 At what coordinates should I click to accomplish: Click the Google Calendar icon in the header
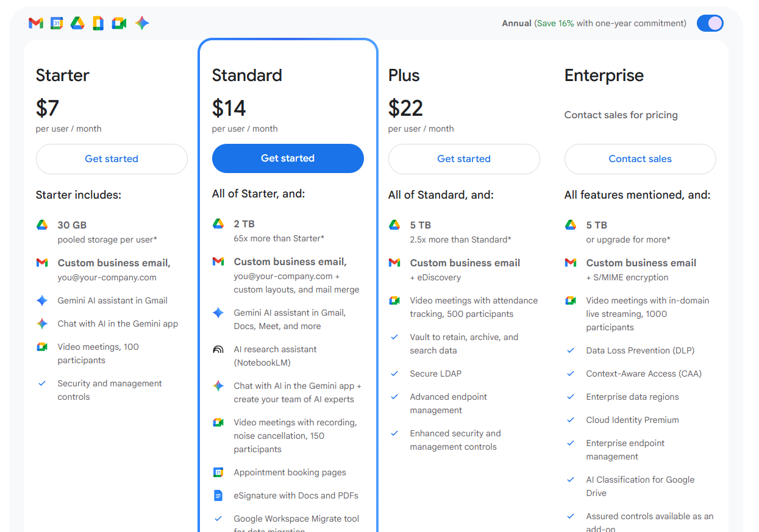(57, 23)
